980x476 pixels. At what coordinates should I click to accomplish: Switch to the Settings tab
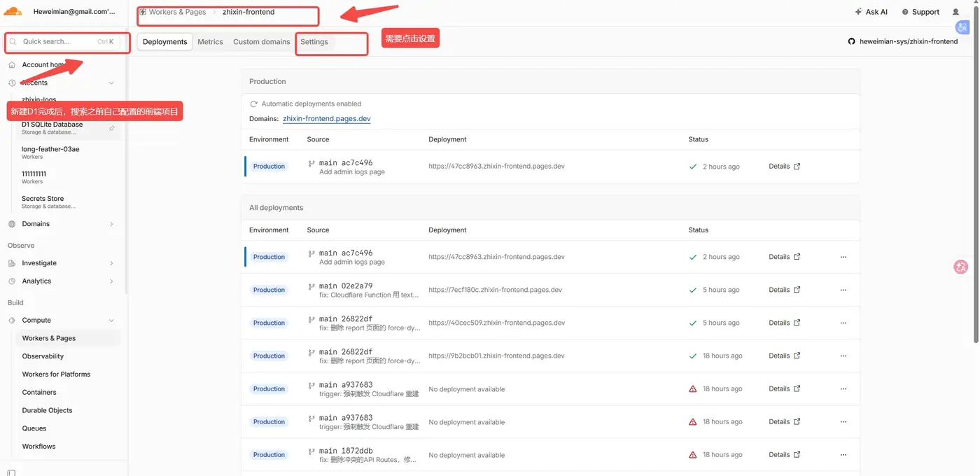point(314,42)
